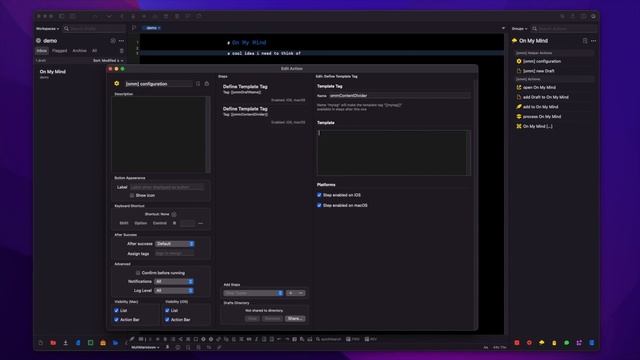Open the Notifications dropdown

tap(174, 282)
